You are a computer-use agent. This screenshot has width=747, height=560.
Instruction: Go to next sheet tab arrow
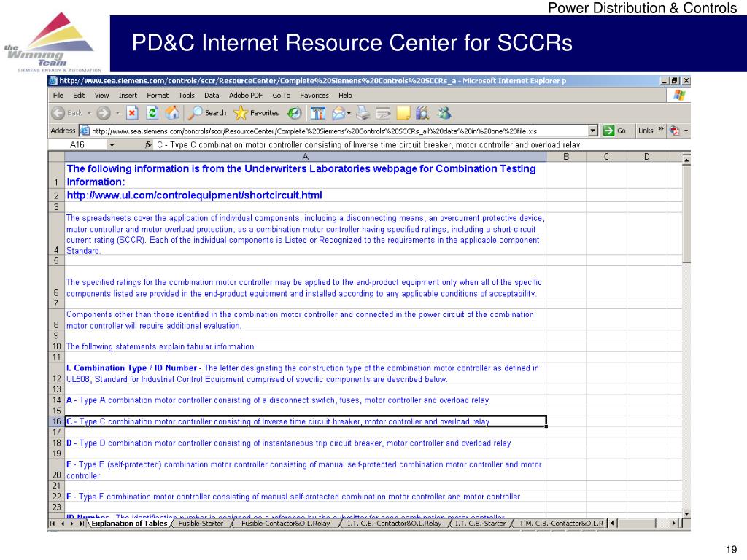[x=72, y=524]
